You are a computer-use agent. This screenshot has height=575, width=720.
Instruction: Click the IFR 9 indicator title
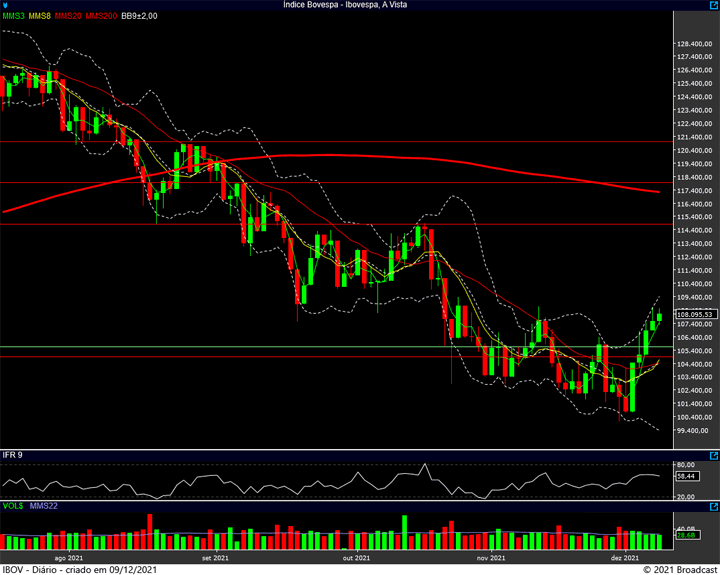point(12,455)
